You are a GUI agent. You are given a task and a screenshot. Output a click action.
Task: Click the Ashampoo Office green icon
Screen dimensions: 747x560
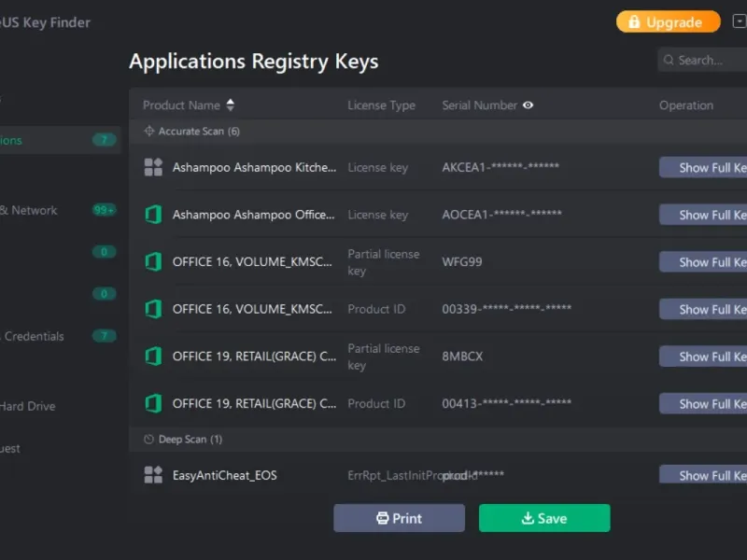tap(153, 215)
